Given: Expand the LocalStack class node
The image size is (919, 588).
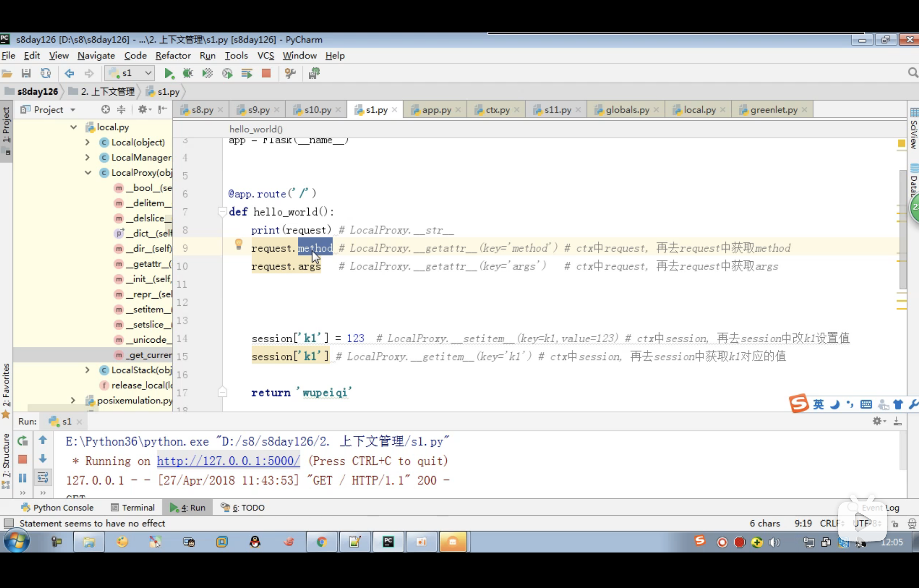Looking at the screenshot, I should 87,370.
